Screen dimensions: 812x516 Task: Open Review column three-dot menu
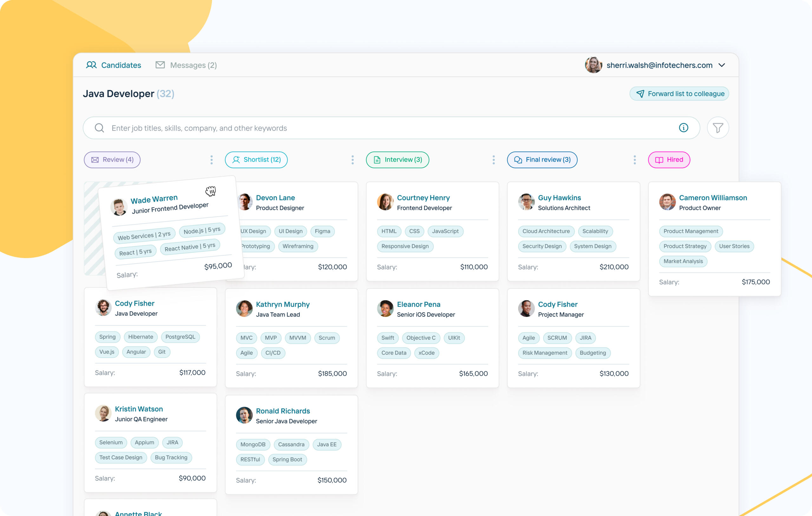pyautogui.click(x=212, y=160)
